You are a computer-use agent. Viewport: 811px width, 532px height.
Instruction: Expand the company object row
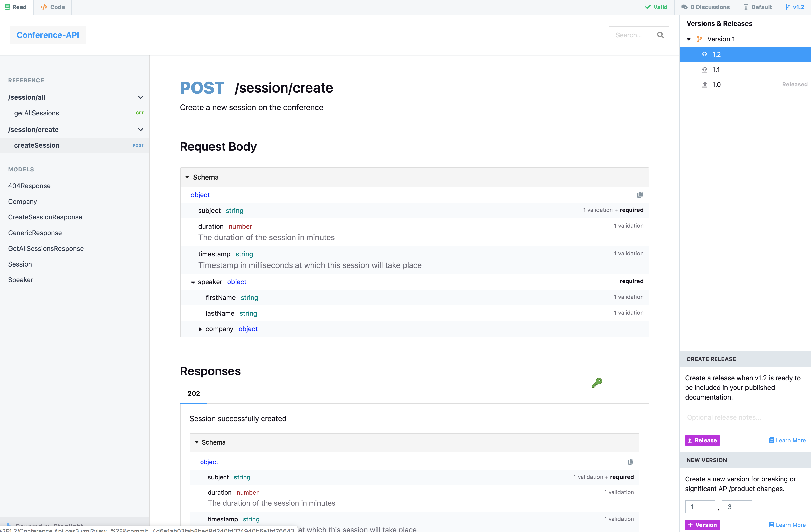click(x=200, y=329)
